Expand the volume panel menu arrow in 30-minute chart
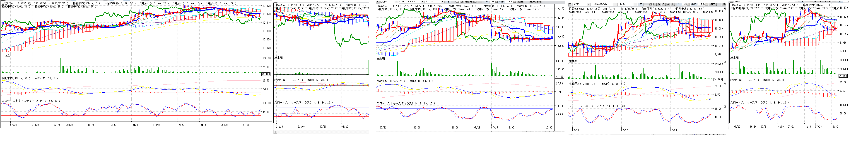The width and height of the screenshot is (868, 158). click(x=725, y=62)
